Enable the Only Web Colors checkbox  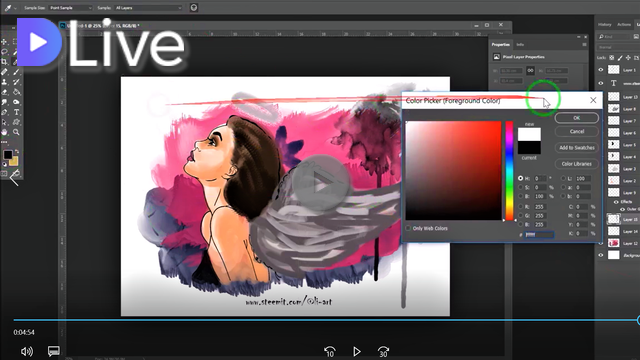click(x=408, y=228)
